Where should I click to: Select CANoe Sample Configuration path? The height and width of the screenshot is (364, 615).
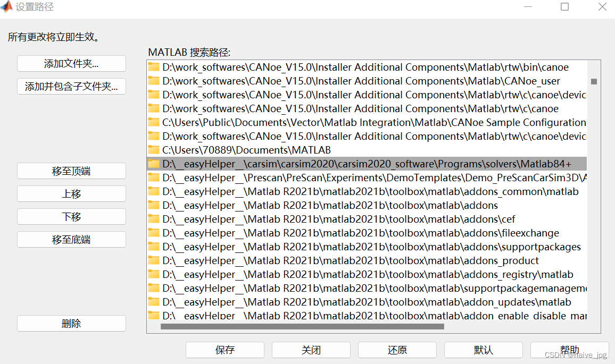(367, 122)
